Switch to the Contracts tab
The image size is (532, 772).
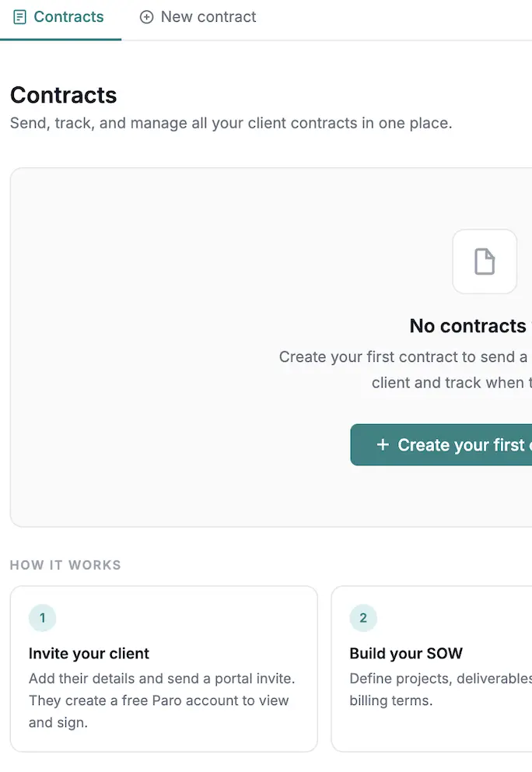tap(68, 16)
